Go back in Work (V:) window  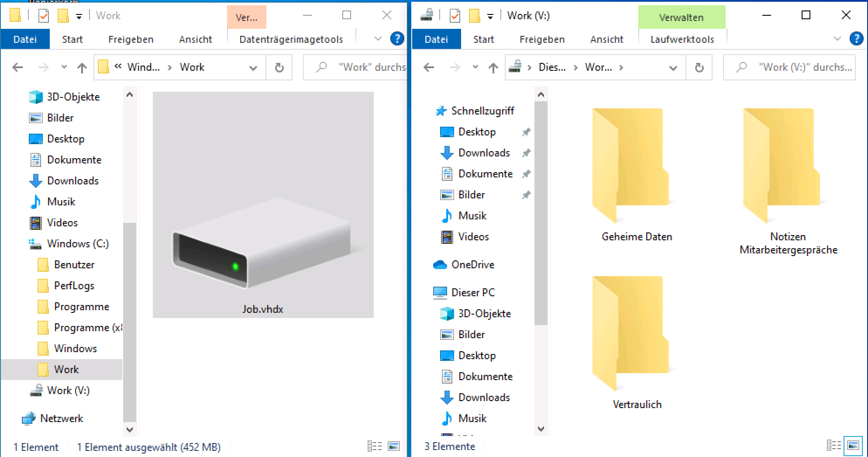(x=429, y=67)
